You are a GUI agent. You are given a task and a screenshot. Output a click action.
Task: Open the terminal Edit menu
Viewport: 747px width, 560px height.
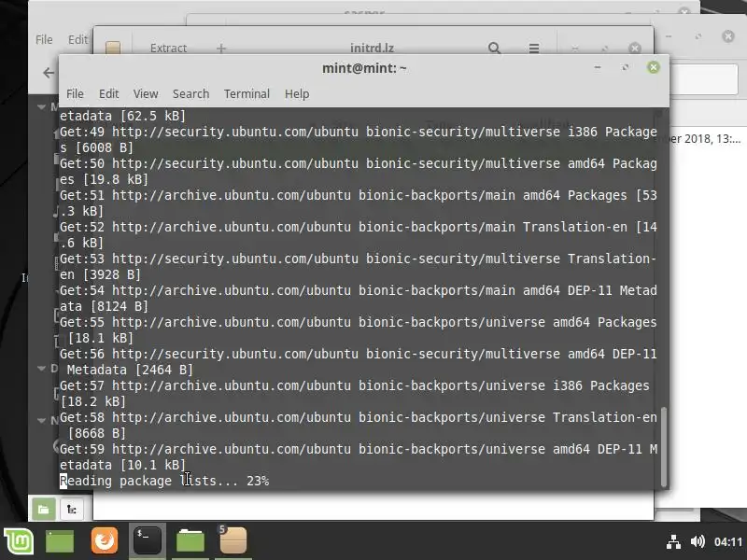coord(108,94)
